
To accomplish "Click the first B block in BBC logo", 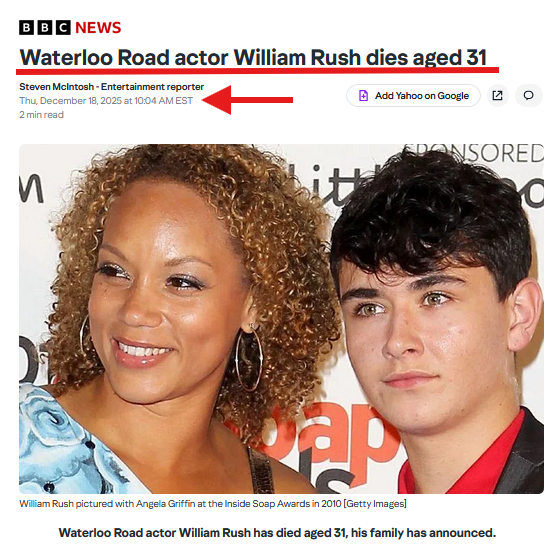I will click(26, 28).
